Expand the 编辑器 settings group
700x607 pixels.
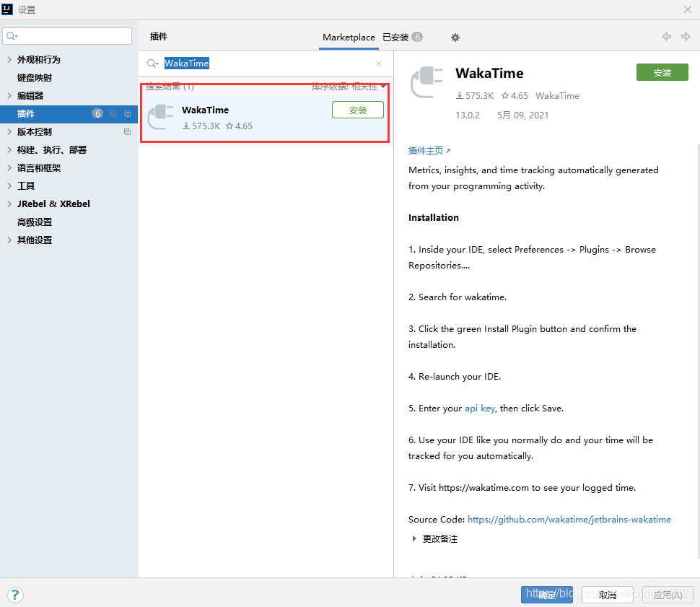coord(9,95)
